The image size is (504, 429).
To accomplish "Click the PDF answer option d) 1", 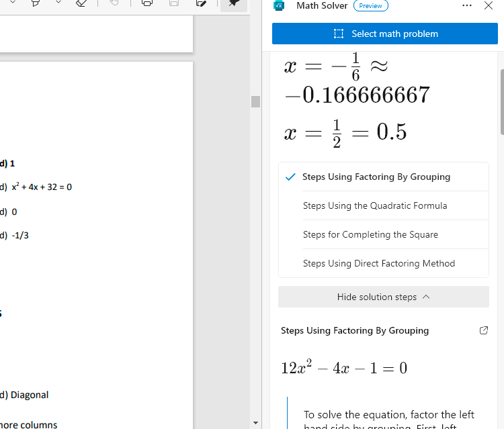I will click(7, 164).
